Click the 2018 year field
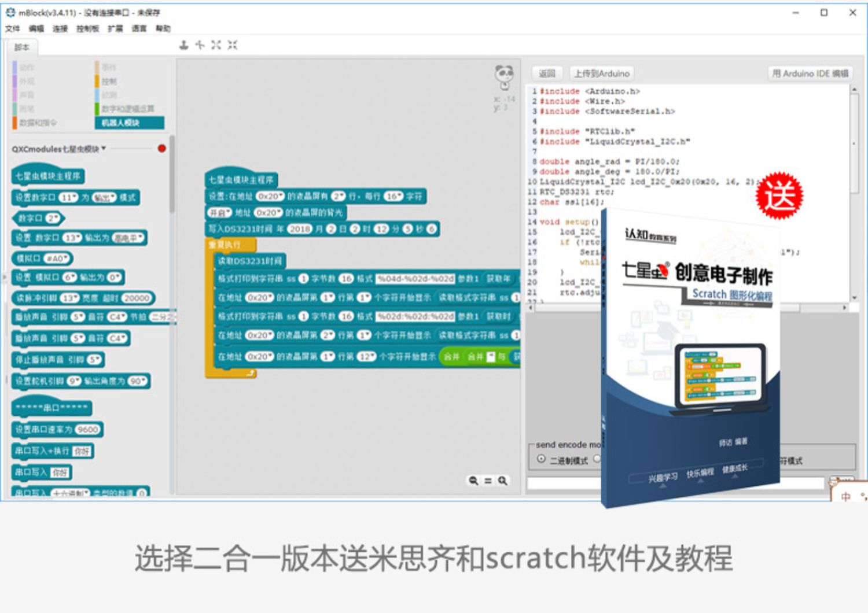The image size is (868, 613). point(300,229)
